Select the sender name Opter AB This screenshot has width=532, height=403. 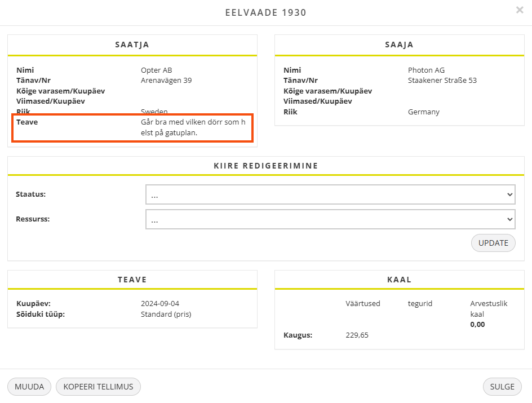[x=156, y=70]
